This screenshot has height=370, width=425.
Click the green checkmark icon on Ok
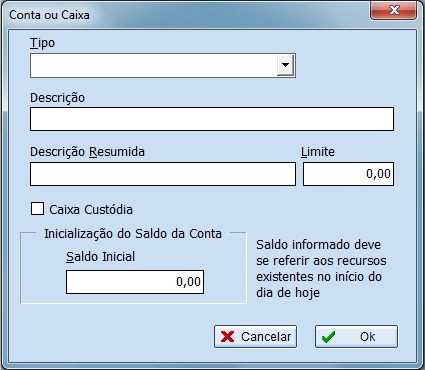328,337
